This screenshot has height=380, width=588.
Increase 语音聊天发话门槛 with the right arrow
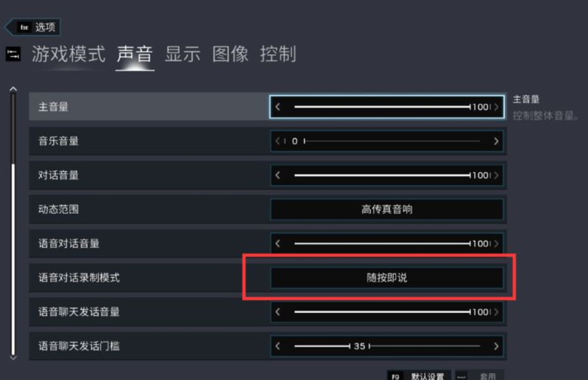pyautogui.click(x=496, y=346)
